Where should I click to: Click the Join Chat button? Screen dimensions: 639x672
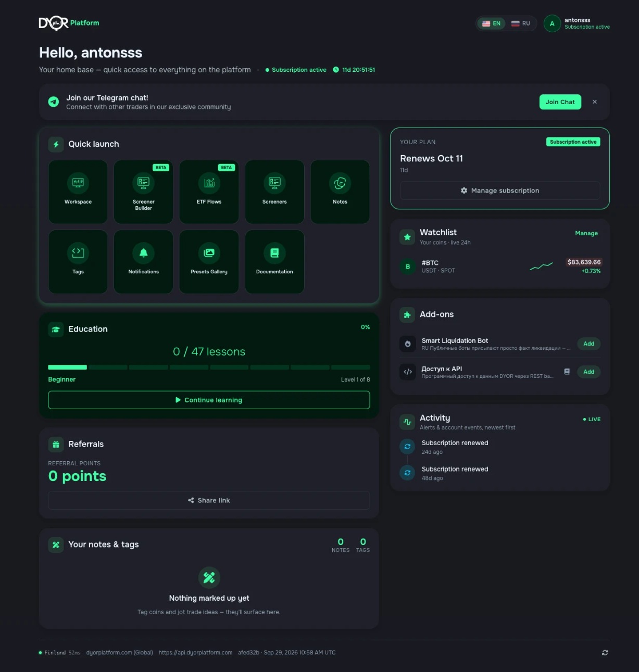(x=560, y=102)
